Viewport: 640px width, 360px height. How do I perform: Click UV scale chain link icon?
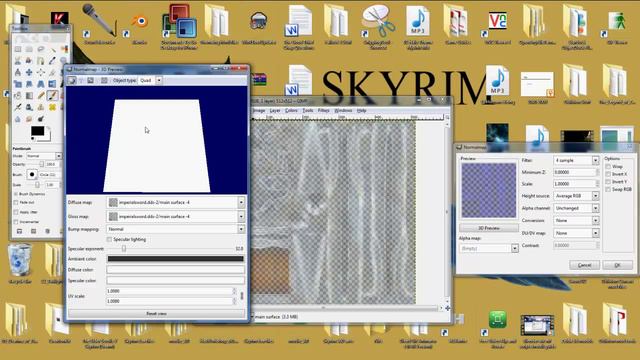(x=242, y=296)
